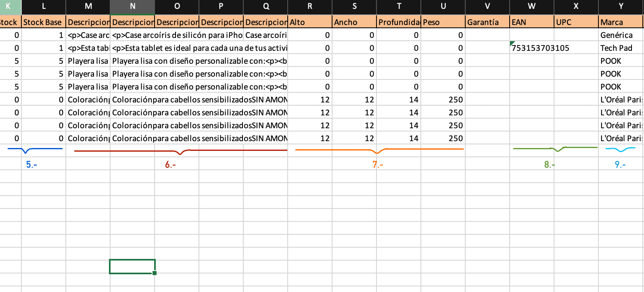Select column Y header
The height and width of the screenshot is (292, 644).
[x=621, y=6]
